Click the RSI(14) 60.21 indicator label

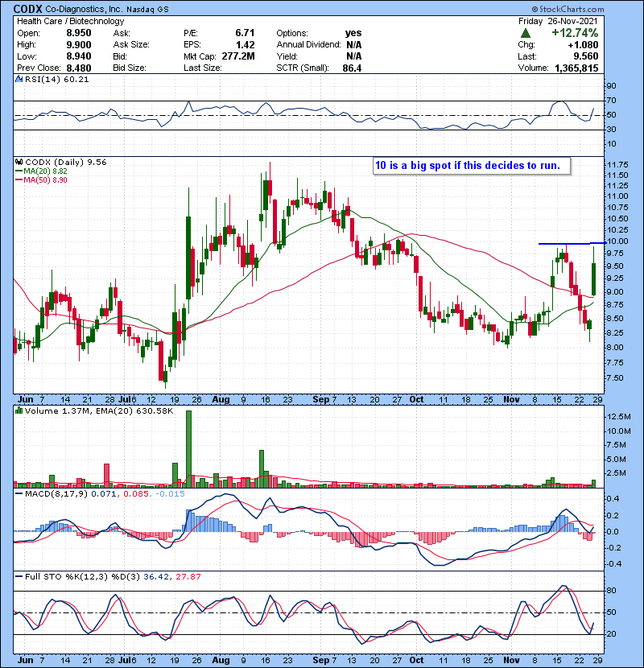point(56,79)
